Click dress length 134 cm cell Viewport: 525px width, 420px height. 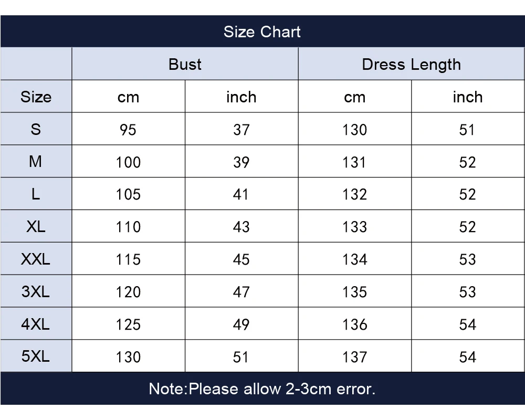pos(354,259)
